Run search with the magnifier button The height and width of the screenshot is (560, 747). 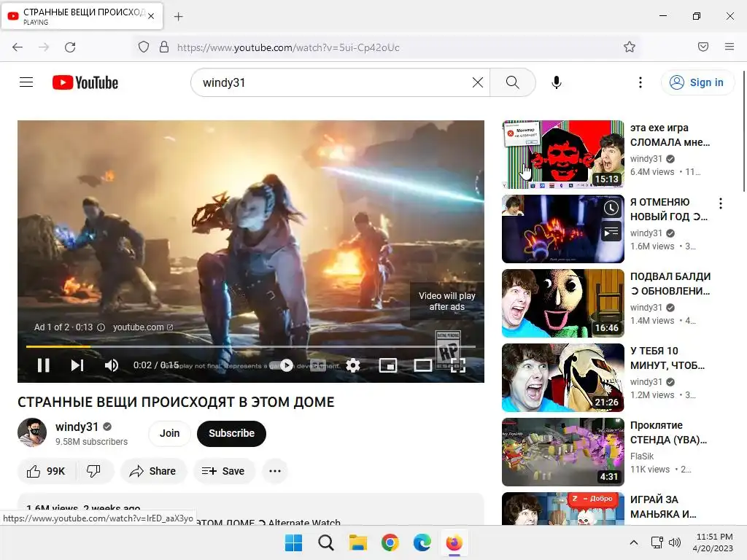tap(513, 82)
